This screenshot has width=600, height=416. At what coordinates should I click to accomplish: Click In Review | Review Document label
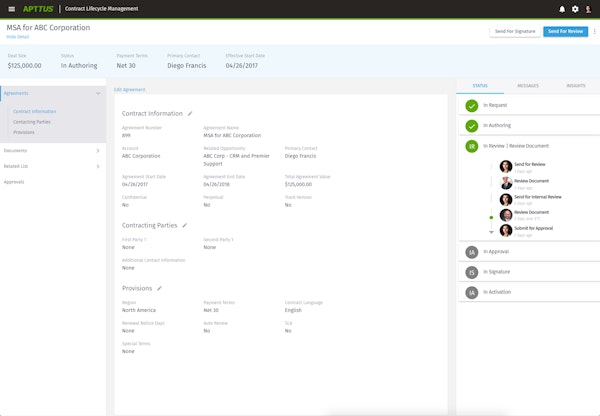(x=515, y=146)
